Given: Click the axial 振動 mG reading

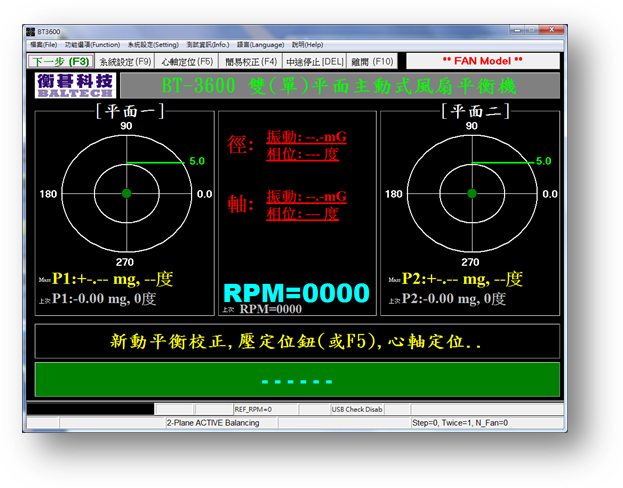Looking at the screenshot, I should tap(306, 196).
